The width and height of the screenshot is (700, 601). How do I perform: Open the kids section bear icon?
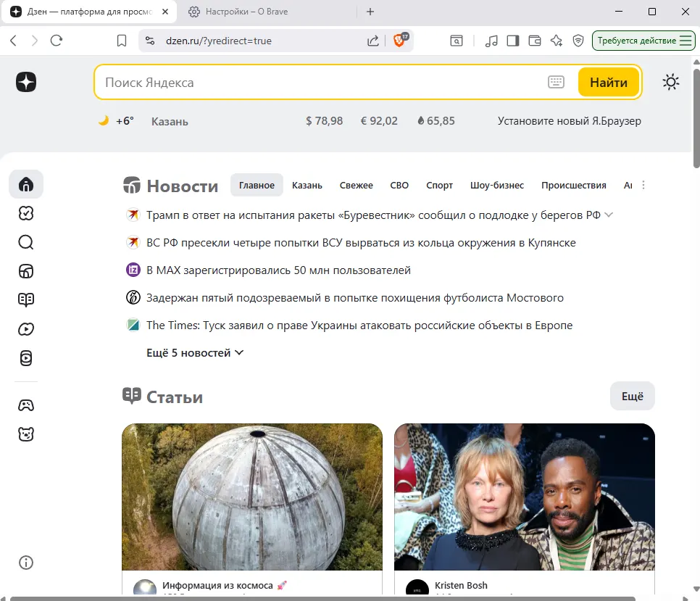26,434
